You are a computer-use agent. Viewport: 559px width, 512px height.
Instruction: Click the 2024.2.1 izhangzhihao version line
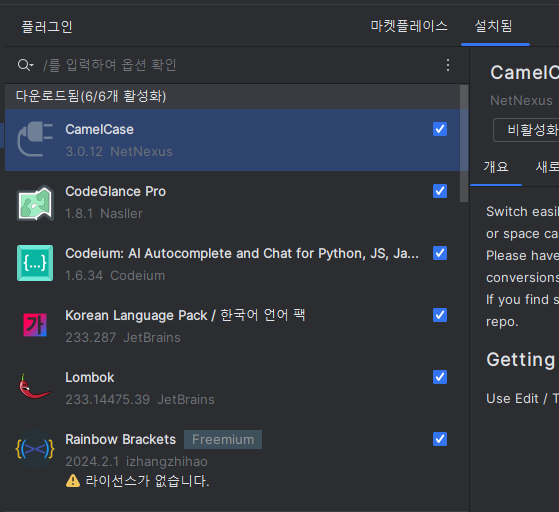click(136, 462)
